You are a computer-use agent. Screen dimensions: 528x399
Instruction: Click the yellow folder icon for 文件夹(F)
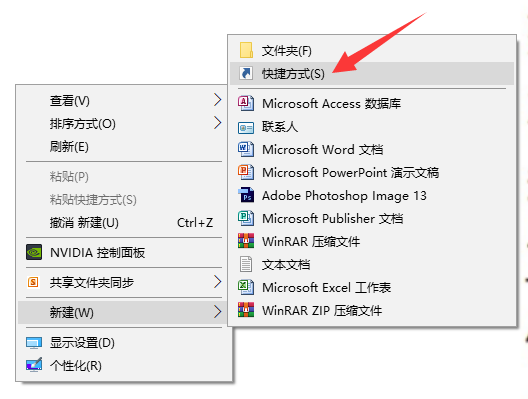246,51
